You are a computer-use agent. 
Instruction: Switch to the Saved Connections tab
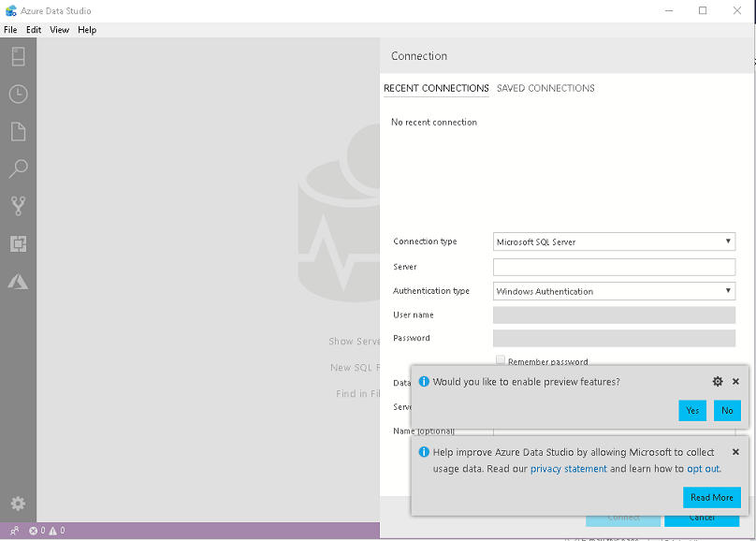point(545,88)
